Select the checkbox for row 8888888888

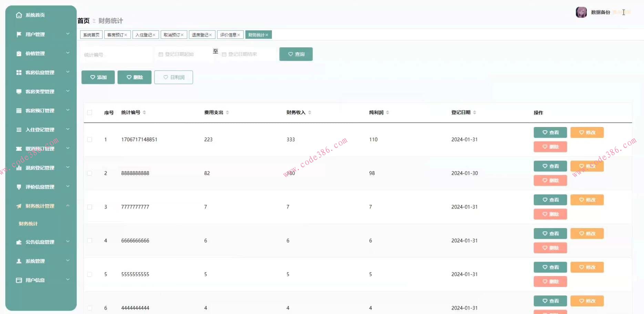click(x=90, y=173)
